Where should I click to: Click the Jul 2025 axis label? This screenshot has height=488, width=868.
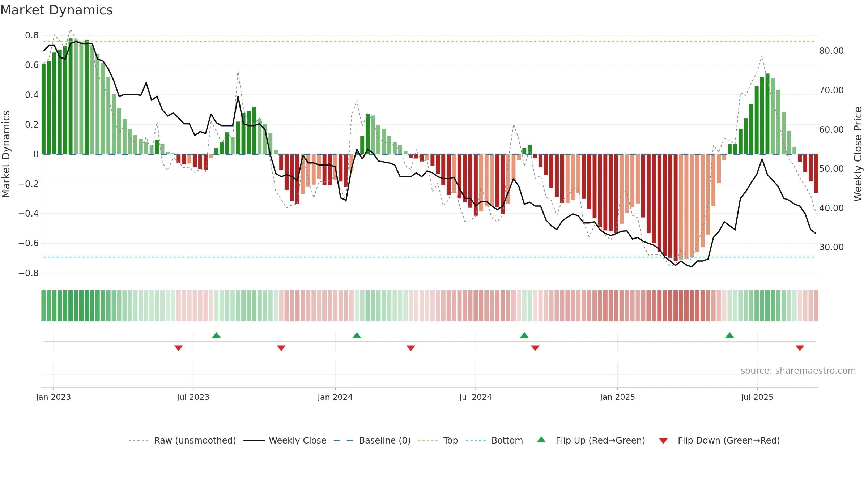(x=757, y=397)
